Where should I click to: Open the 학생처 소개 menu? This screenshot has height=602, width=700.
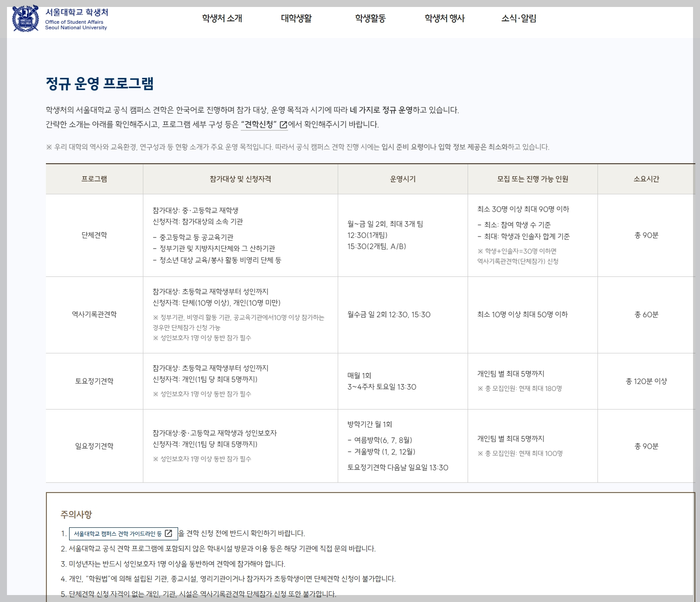point(222,19)
